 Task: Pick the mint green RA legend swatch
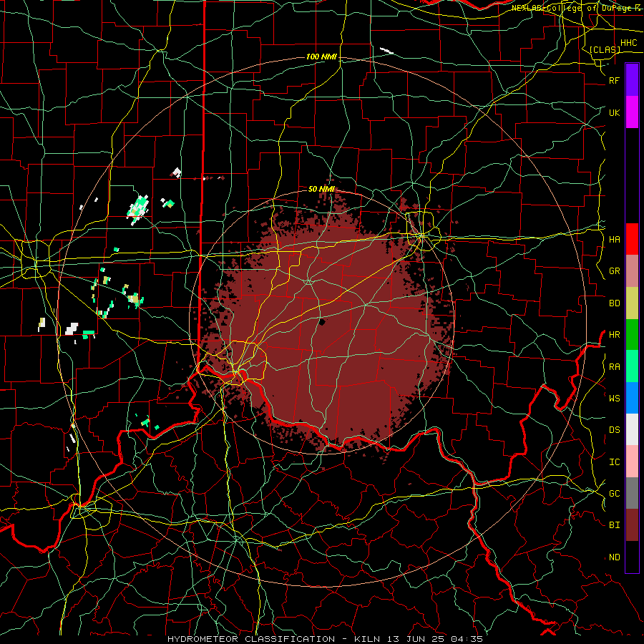coord(632,366)
